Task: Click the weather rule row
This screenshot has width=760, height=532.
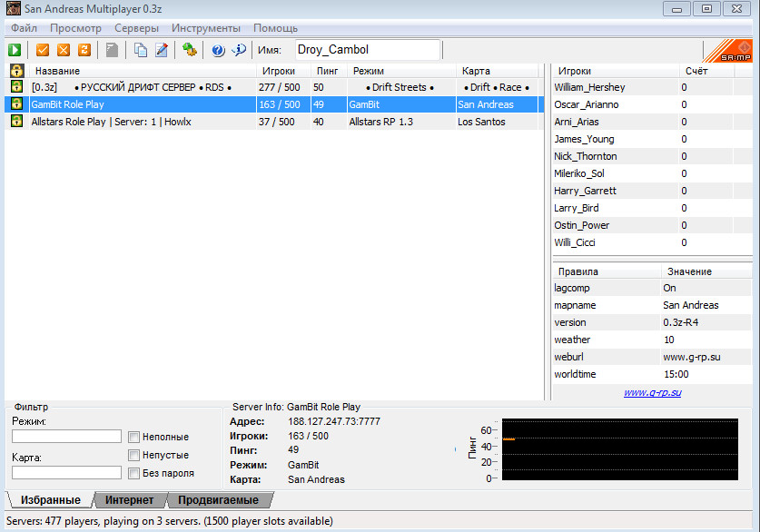Action: [652, 340]
